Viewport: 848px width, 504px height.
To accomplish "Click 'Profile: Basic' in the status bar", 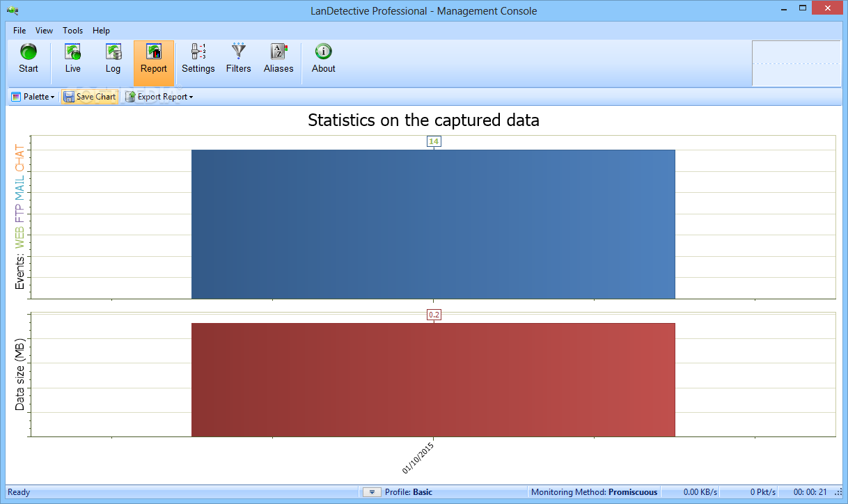I will (409, 492).
